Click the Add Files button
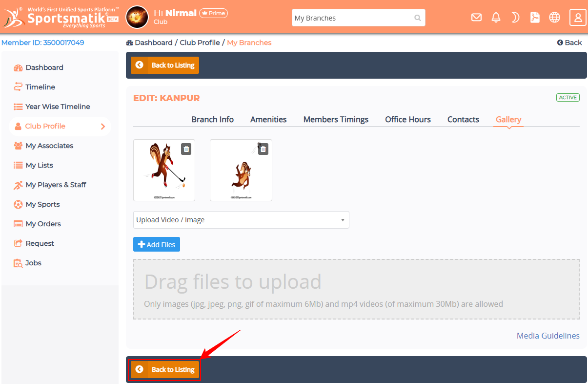 pos(157,244)
